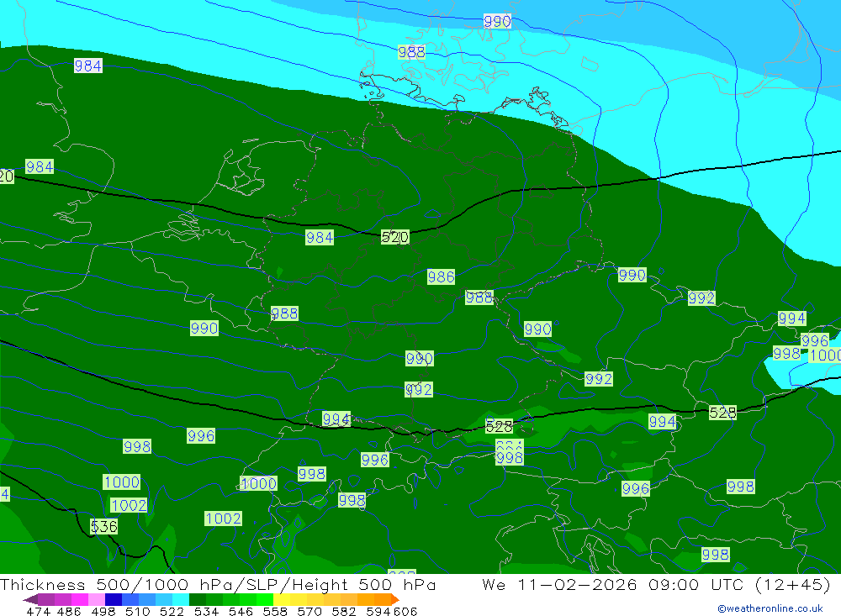841x616 pixels.
Task: Click the '990' label near the top edge
Action: tap(497, 22)
